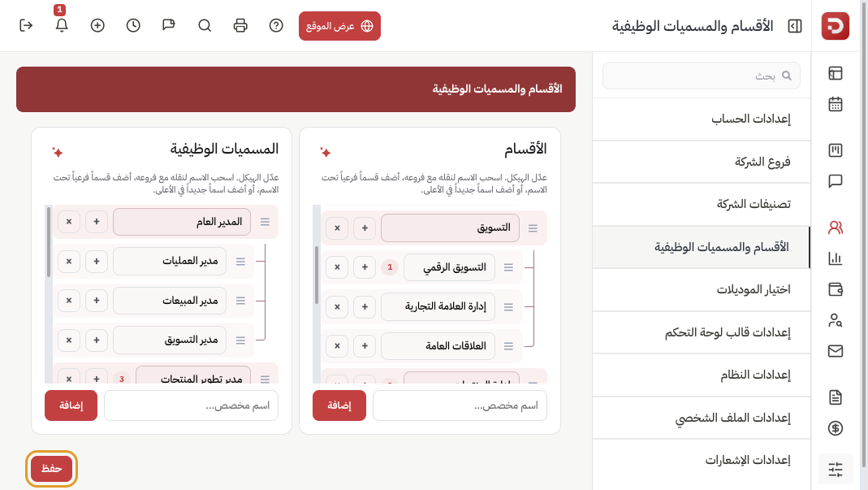Click the settings search field بحث
The height and width of the screenshot is (490, 868).
(x=702, y=76)
